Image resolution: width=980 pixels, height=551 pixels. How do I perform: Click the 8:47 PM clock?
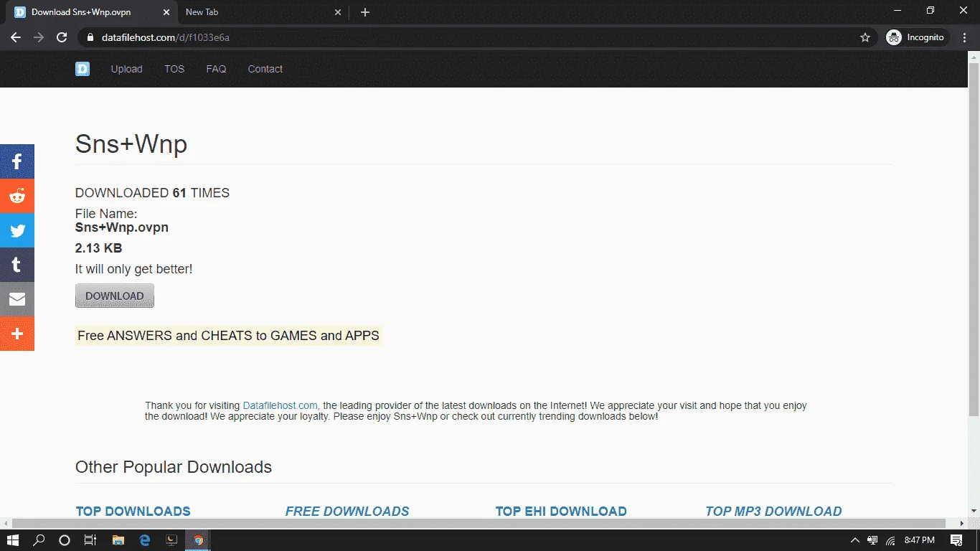pos(919,540)
